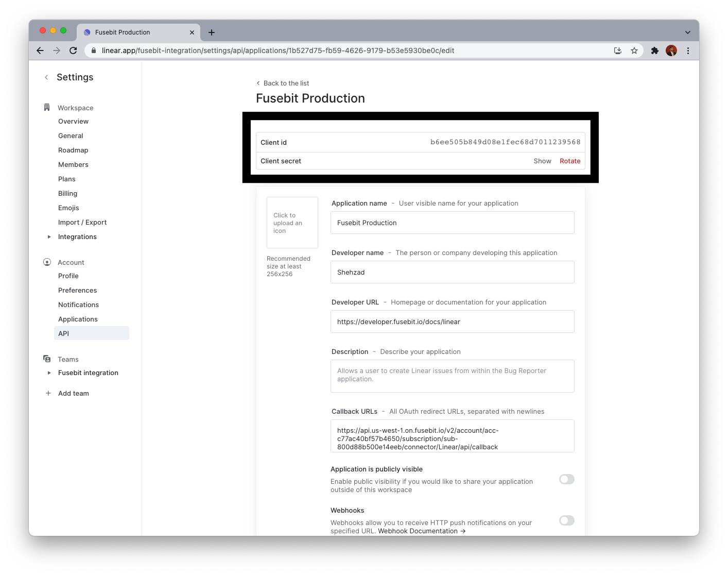Viewport: 728px width, 574px height.
Task: Expand the tab search chevron
Action: click(688, 32)
